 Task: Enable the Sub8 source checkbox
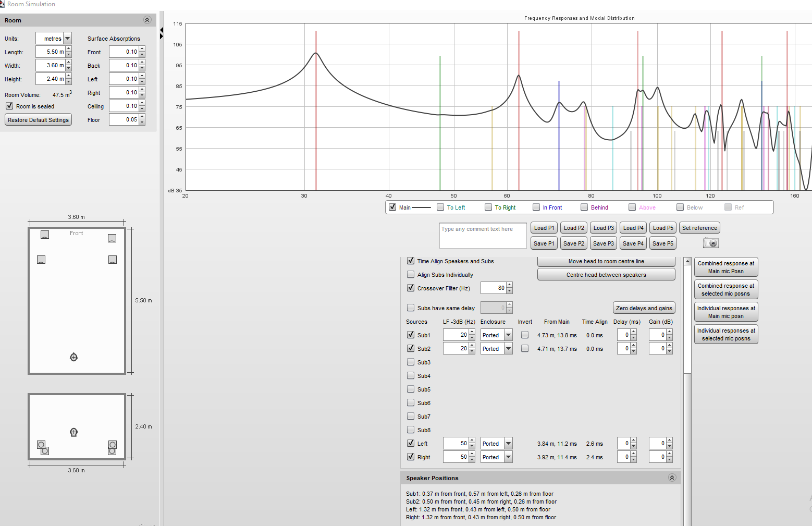pos(411,430)
